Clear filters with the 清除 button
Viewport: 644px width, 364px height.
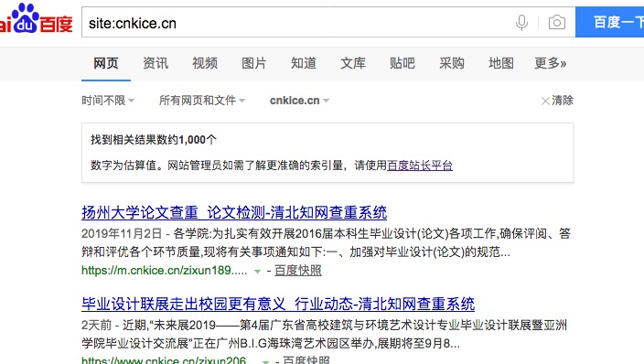pos(557,101)
